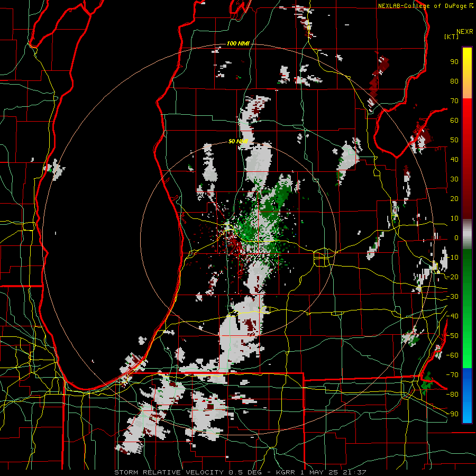Click the NEXLAB-College of DuPage header text
476x476 pixels.
[x=422, y=6]
